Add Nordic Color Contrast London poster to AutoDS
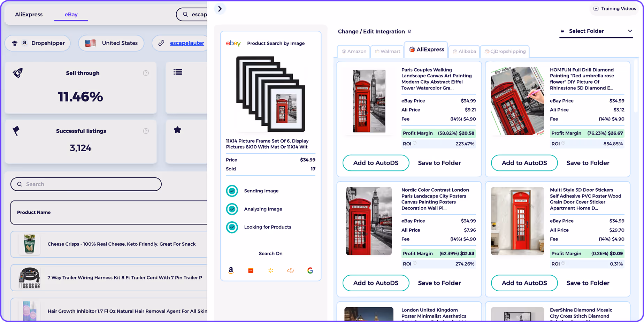Screen dimensions: 644x322 (x=376, y=283)
